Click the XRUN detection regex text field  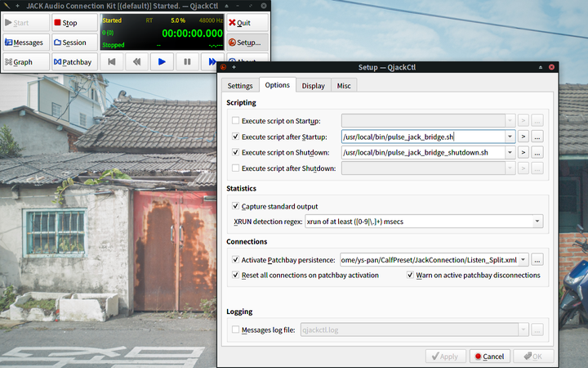[418, 221]
